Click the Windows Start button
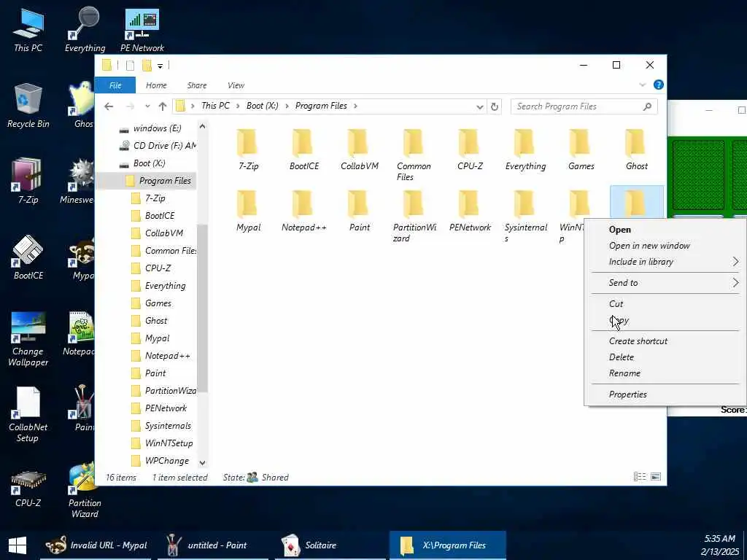 tap(18, 545)
